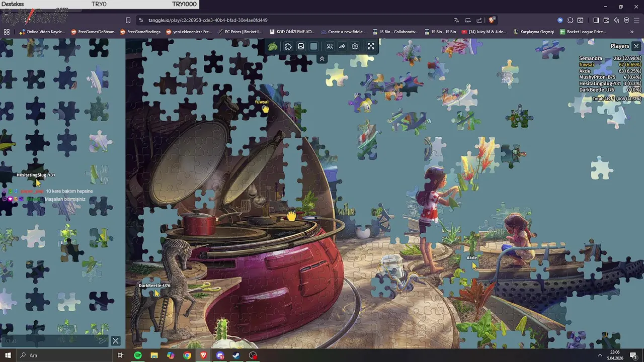644x362 pixels.
Task: Open Brave VPN shield icon
Action: 626,20
